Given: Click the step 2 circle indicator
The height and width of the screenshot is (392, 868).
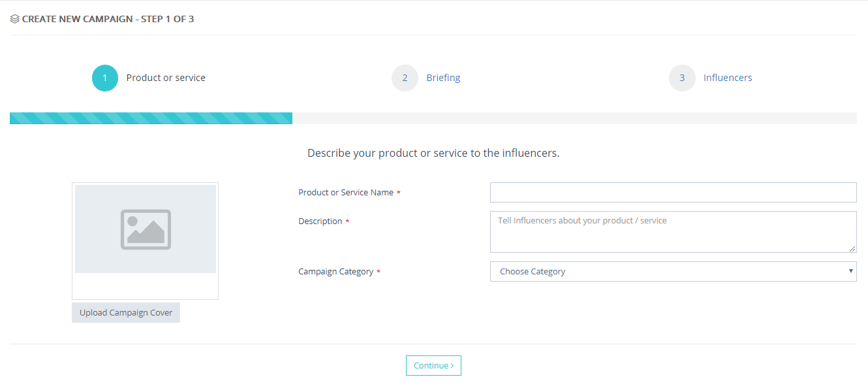Looking at the screenshot, I should 405,78.
